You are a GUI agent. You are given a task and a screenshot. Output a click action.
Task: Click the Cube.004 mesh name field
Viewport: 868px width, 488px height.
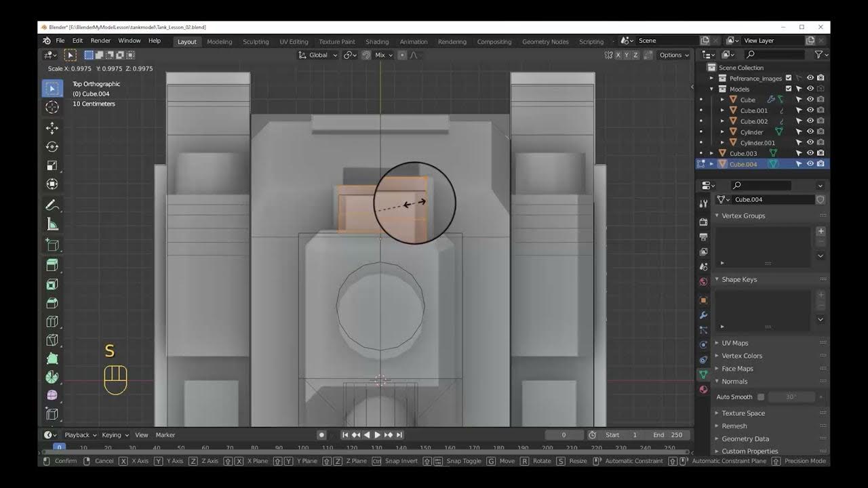[773, 200]
